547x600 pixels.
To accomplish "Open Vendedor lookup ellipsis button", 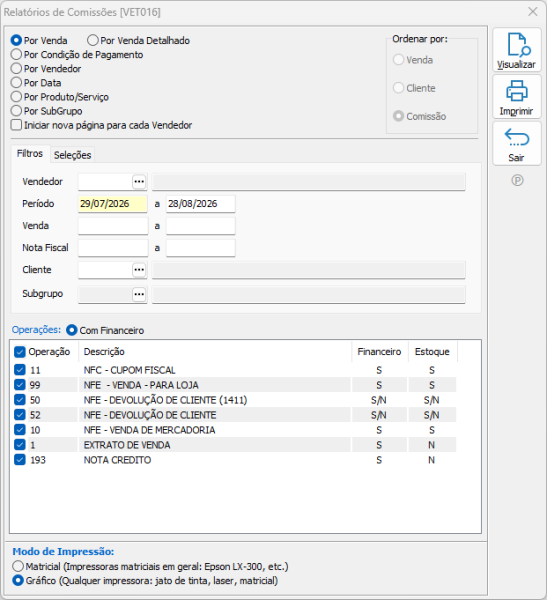I will point(139,181).
